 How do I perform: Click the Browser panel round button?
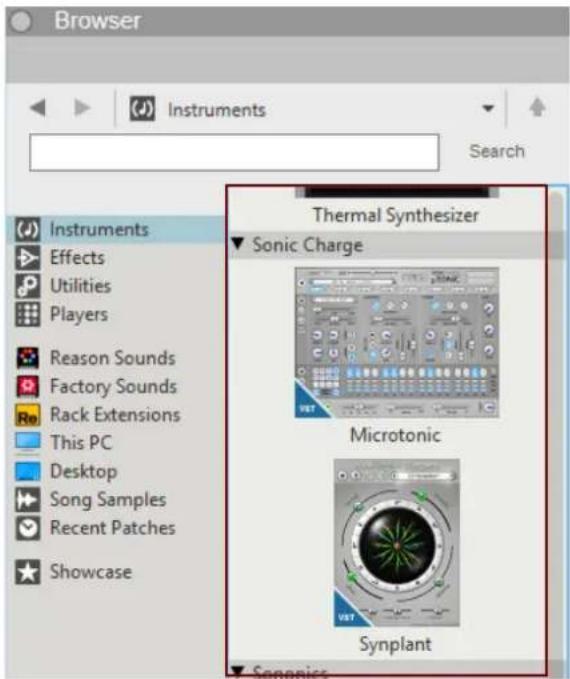[21, 21]
